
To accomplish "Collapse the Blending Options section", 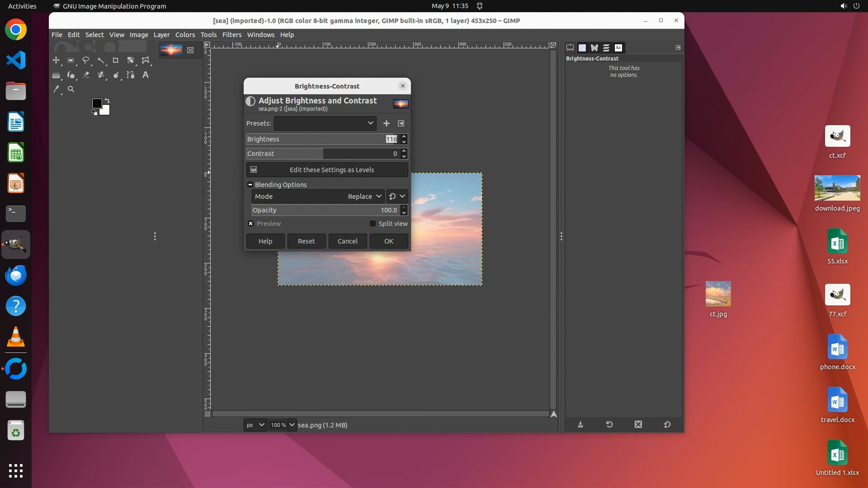I will point(250,185).
